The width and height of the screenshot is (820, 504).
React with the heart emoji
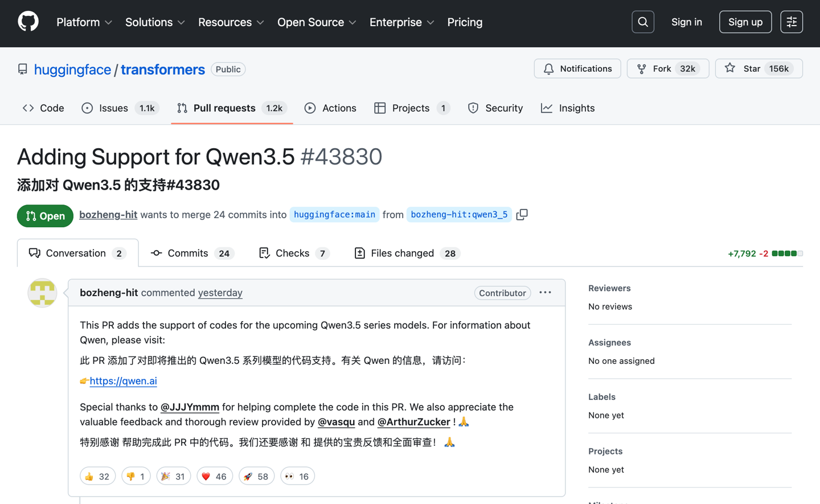pos(215,476)
